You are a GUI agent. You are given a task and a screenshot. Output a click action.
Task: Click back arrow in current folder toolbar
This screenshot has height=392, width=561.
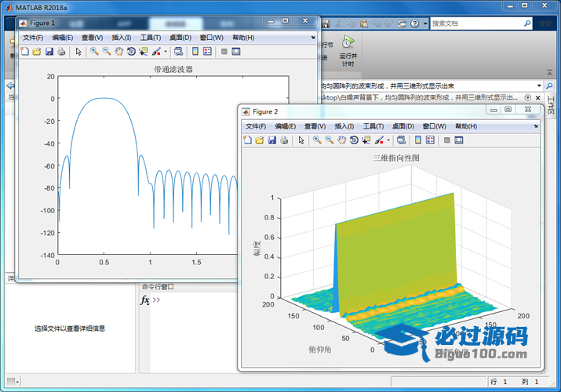coord(10,85)
